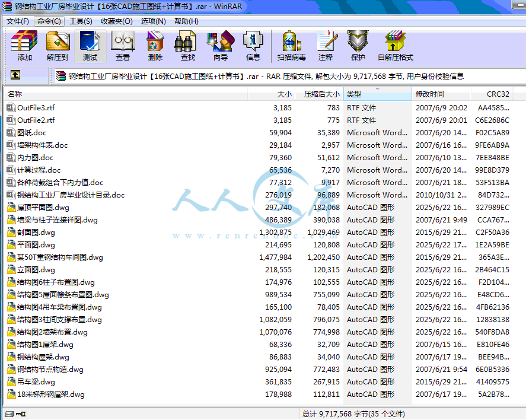Run 扫描病毒 (Virus Scan) icon

pyautogui.click(x=292, y=42)
